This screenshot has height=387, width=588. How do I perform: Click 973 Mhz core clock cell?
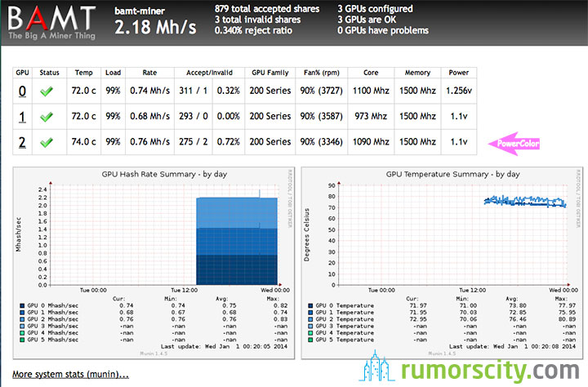(371, 116)
